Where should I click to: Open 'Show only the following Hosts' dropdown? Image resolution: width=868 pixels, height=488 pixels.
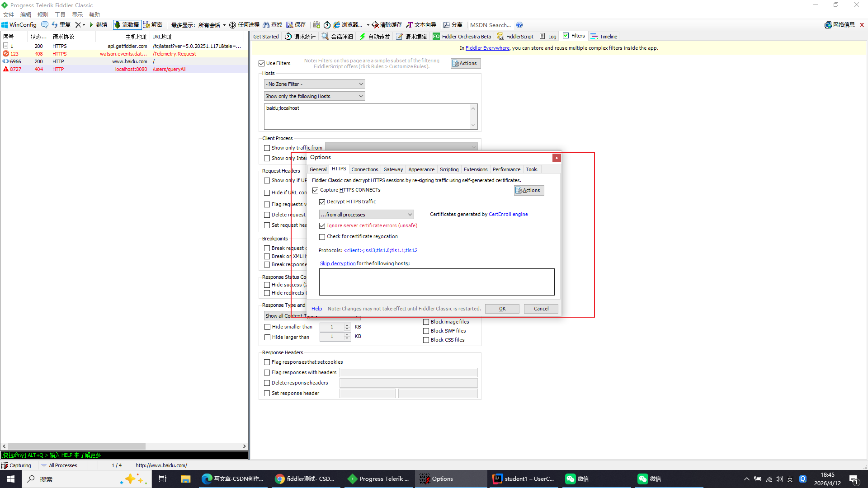[314, 96]
